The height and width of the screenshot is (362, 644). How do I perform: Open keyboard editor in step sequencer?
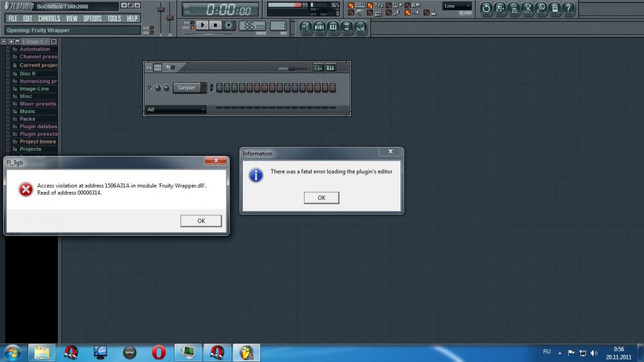pyautogui.click(x=330, y=68)
